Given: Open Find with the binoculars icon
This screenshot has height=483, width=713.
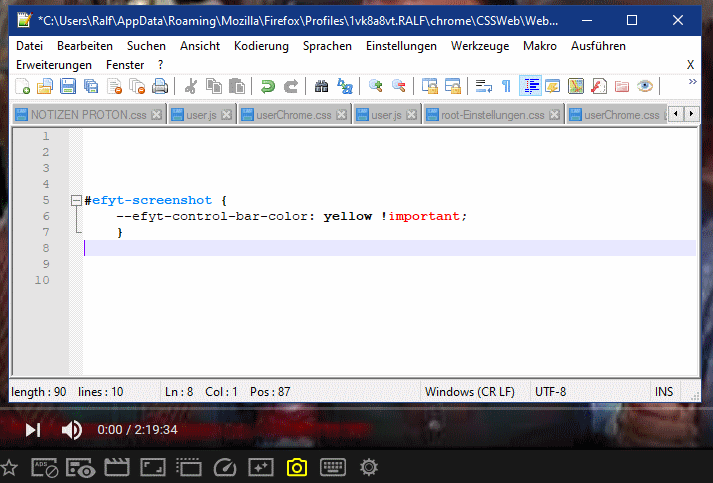Looking at the screenshot, I should 321,87.
